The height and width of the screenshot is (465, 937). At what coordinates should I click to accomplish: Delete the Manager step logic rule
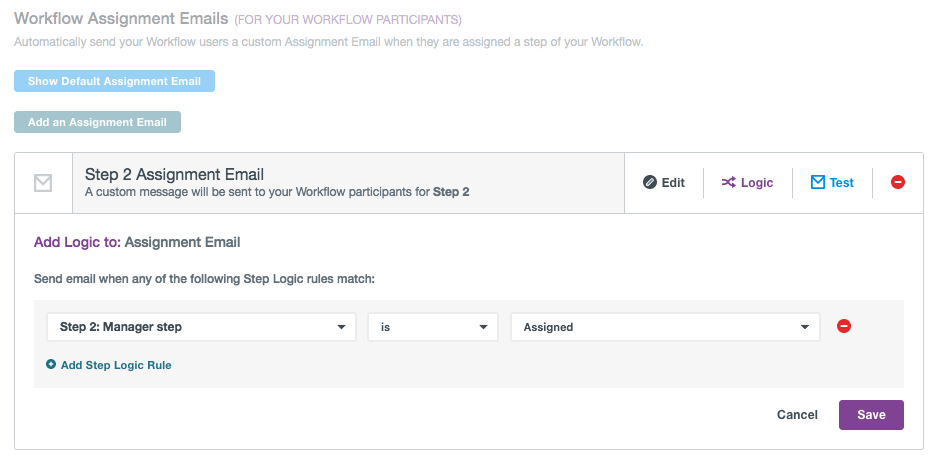[843, 326]
